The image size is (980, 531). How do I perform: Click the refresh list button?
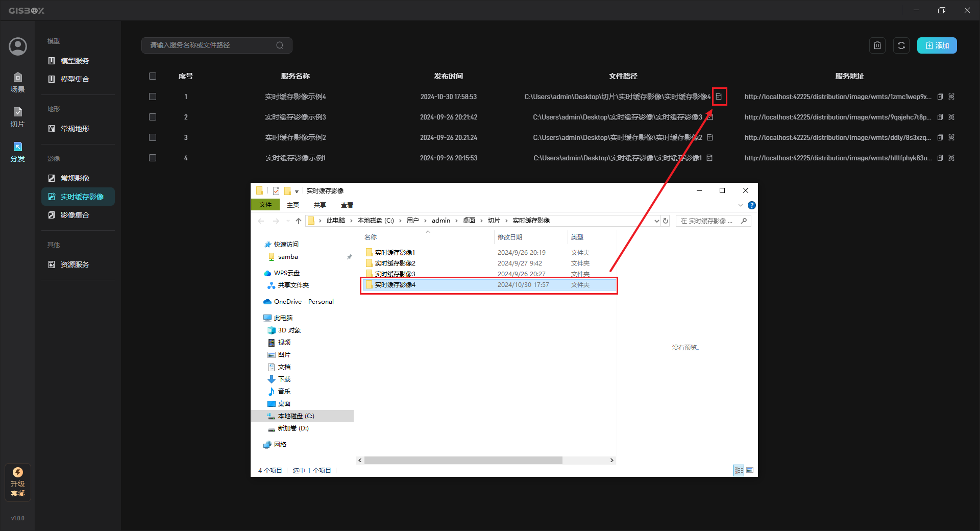pyautogui.click(x=901, y=45)
